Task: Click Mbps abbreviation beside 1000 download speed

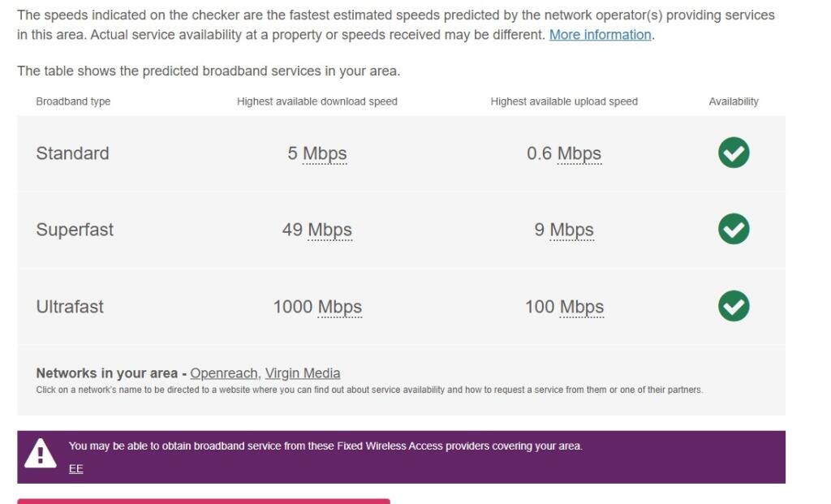Action: pos(340,307)
